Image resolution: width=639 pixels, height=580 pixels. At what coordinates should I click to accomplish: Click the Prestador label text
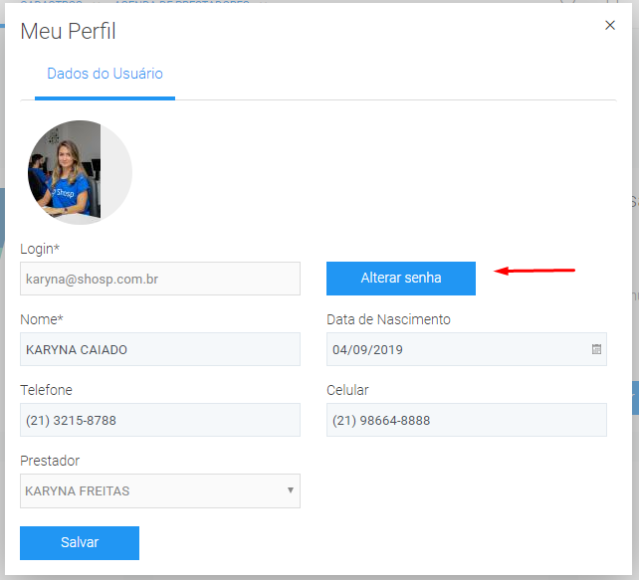[50, 461]
